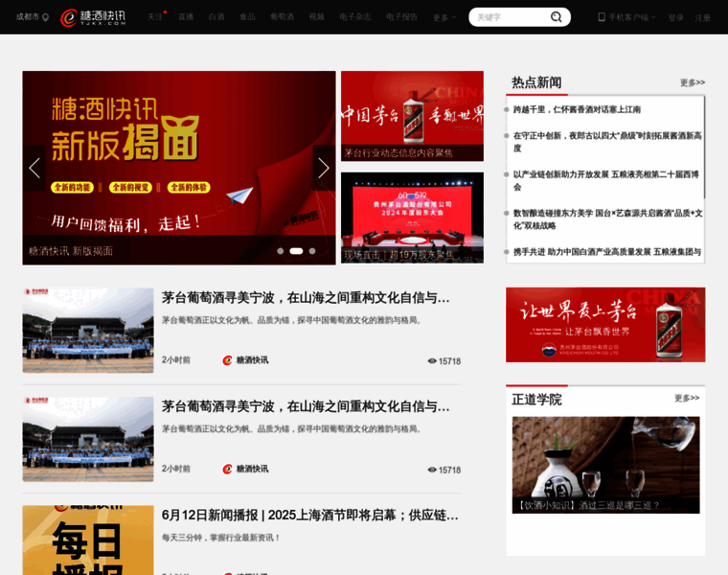Open headline 携手共进 助力中国白酒产业

(607, 252)
